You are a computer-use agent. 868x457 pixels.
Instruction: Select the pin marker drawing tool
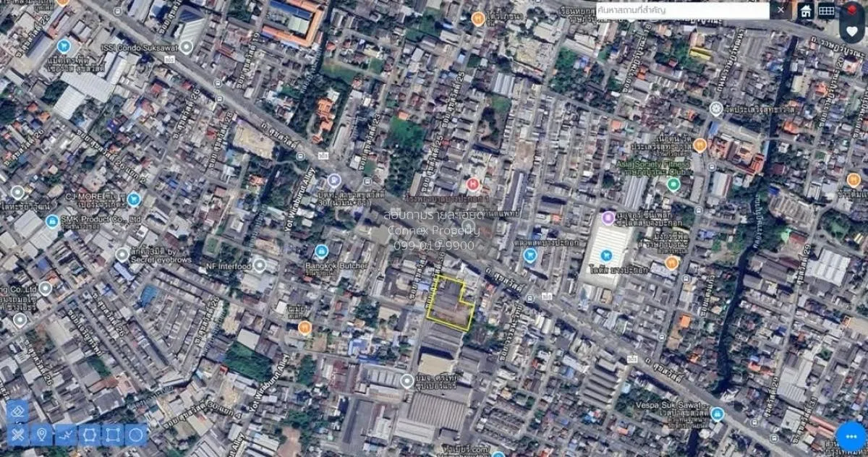coord(43,434)
